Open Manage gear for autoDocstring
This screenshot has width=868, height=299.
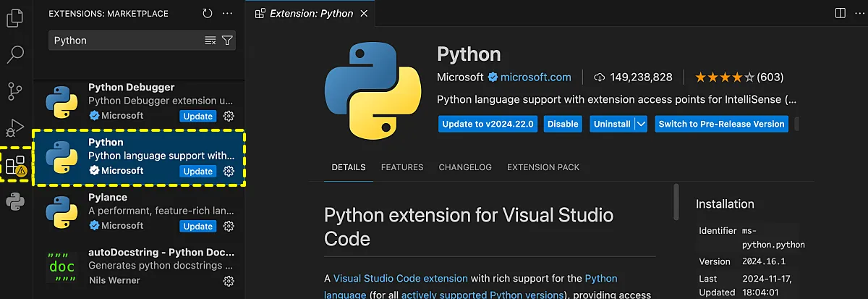coord(229,281)
